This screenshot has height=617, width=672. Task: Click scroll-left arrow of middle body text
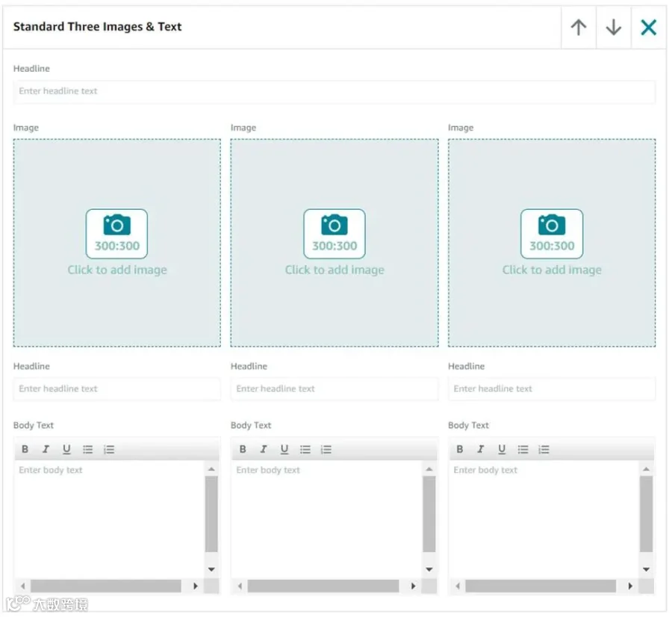pyautogui.click(x=240, y=586)
